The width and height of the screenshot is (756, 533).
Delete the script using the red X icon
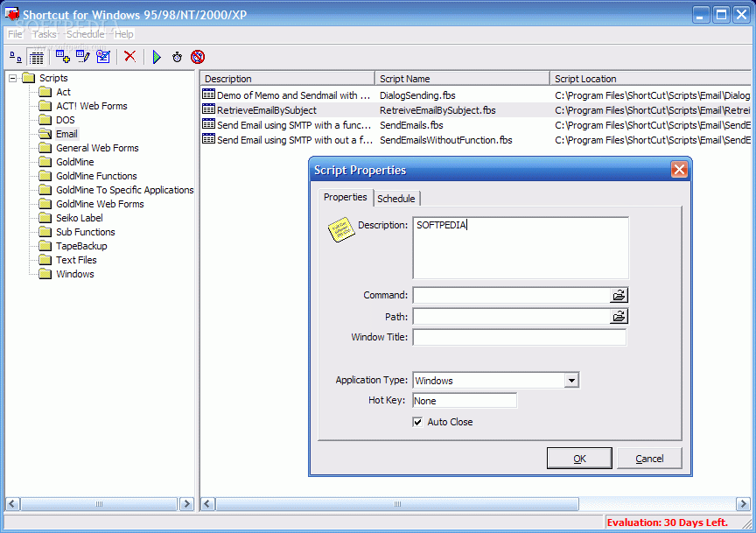pos(129,57)
